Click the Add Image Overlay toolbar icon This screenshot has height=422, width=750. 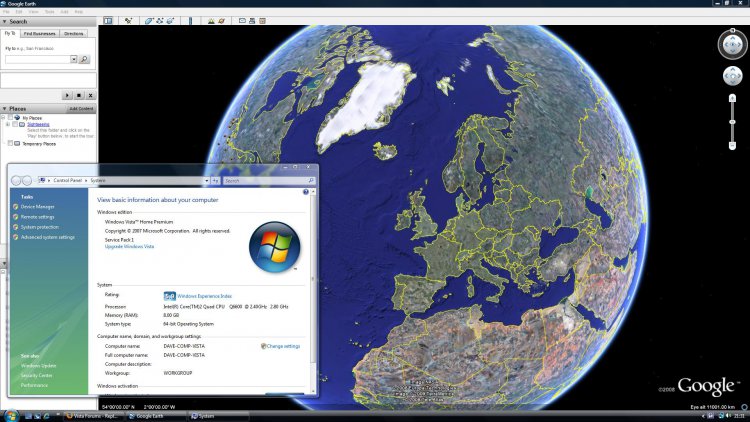click(x=170, y=21)
